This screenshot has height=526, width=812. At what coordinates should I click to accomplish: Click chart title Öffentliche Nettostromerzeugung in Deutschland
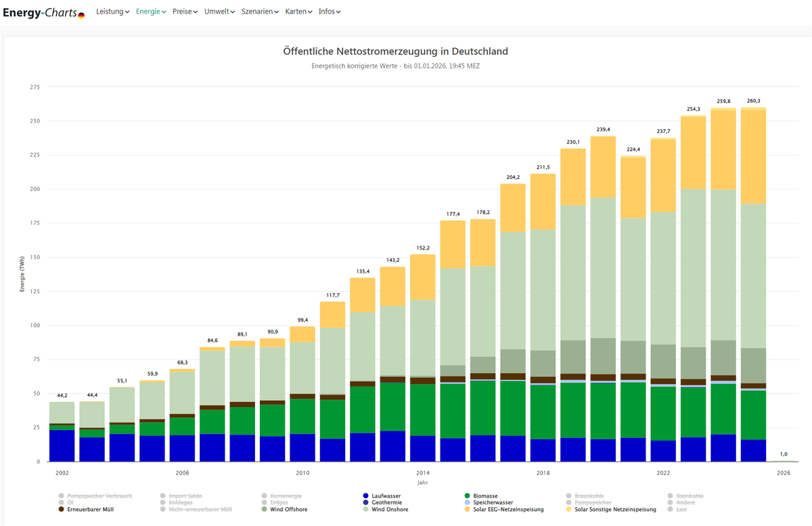pyautogui.click(x=396, y=51)
